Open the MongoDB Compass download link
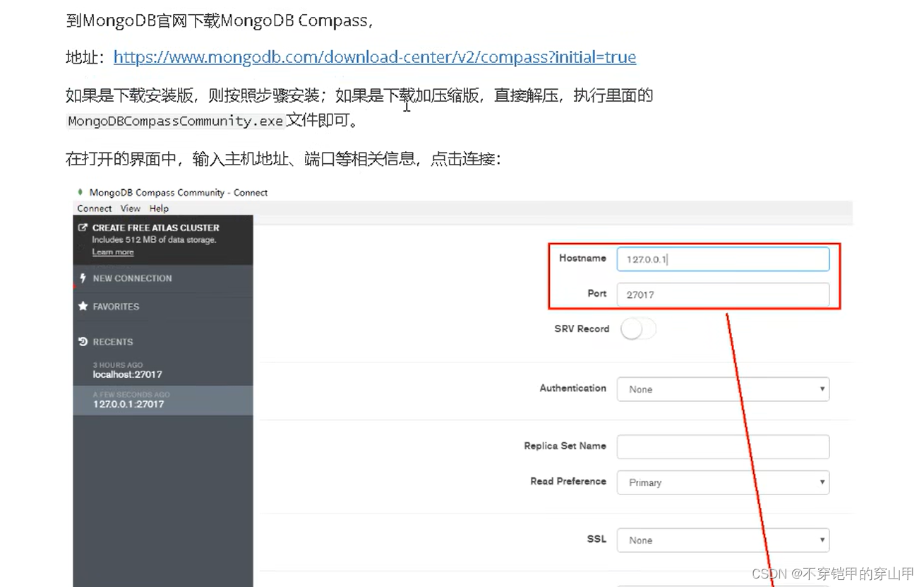 click(375, 57)
